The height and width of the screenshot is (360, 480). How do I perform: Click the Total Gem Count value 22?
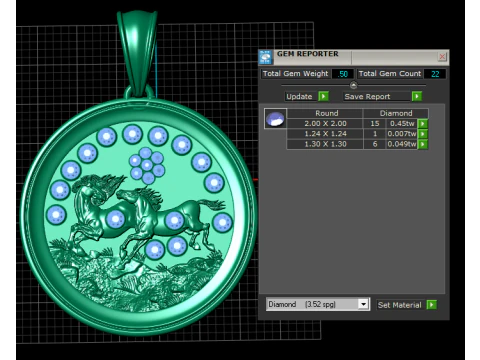tap(435, 74)
